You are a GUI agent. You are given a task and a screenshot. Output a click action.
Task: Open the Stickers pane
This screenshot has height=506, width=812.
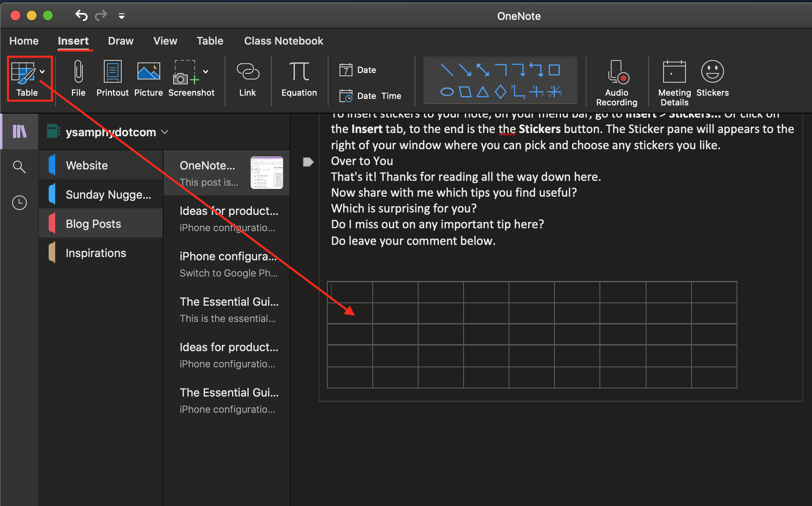712,79
